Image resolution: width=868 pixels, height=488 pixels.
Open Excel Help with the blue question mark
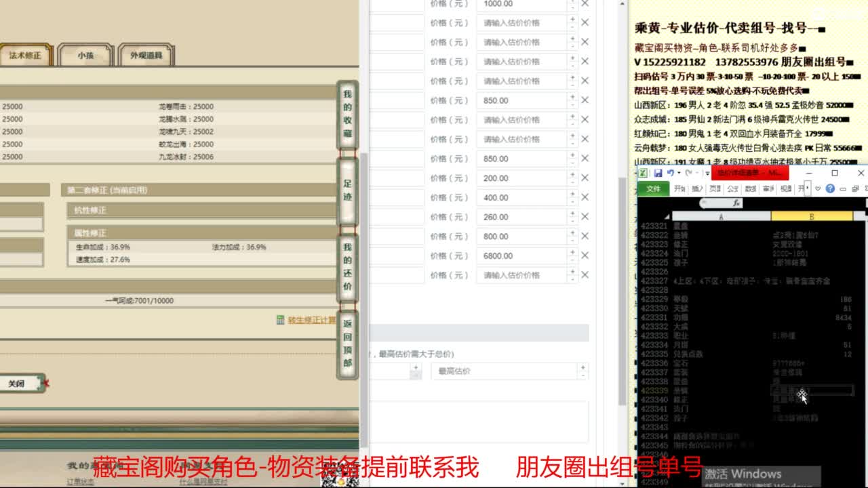[x=830, y=188]
